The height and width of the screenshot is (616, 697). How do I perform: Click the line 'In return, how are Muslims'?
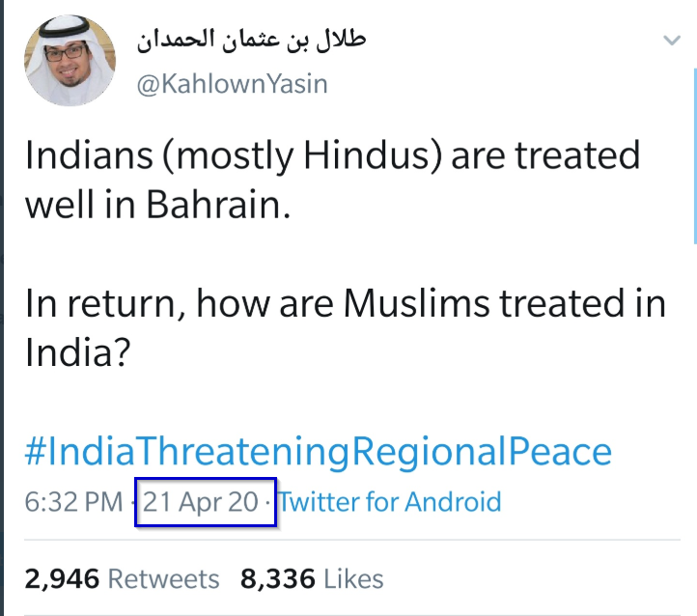click(x=346, y=304)
